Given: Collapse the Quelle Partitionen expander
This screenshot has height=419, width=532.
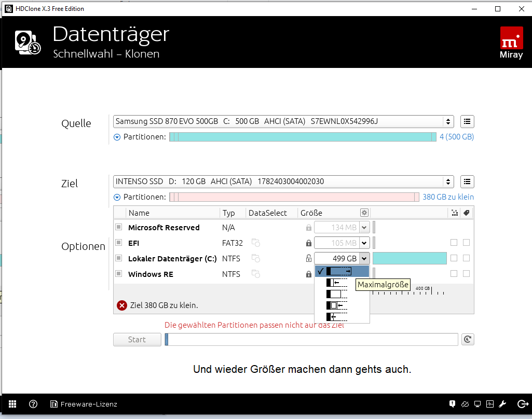Looking at the screenshot, I should (x=117, y=137).
